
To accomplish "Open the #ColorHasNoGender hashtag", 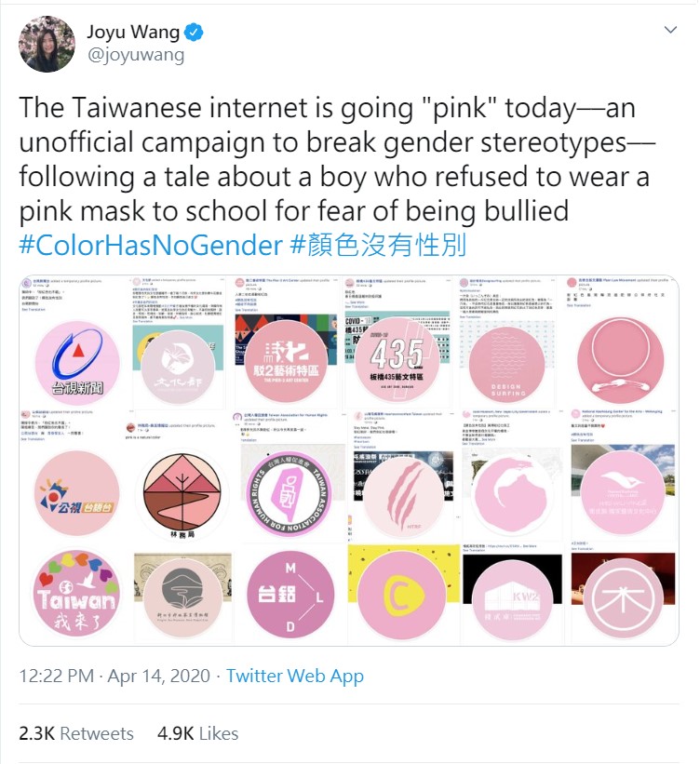I will (151, 245).
